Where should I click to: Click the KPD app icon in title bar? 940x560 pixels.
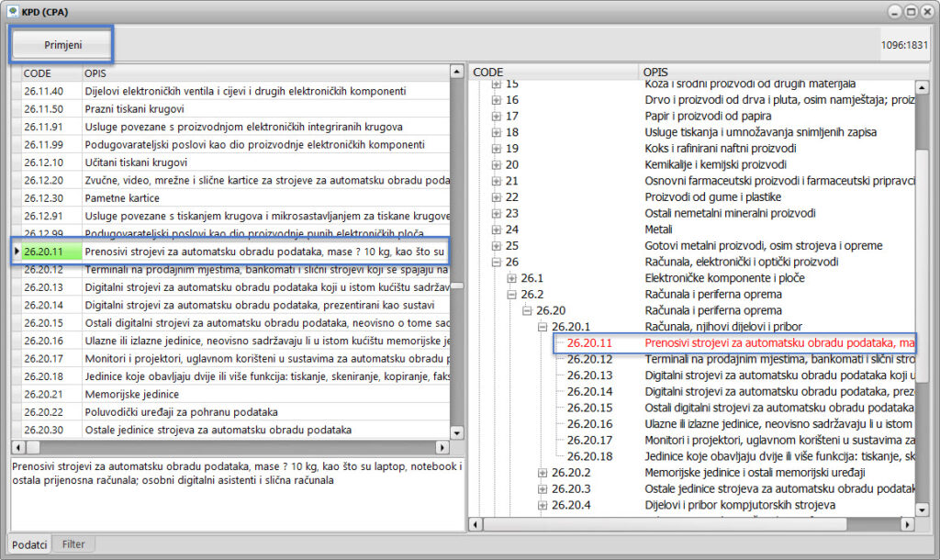(12, 11)
